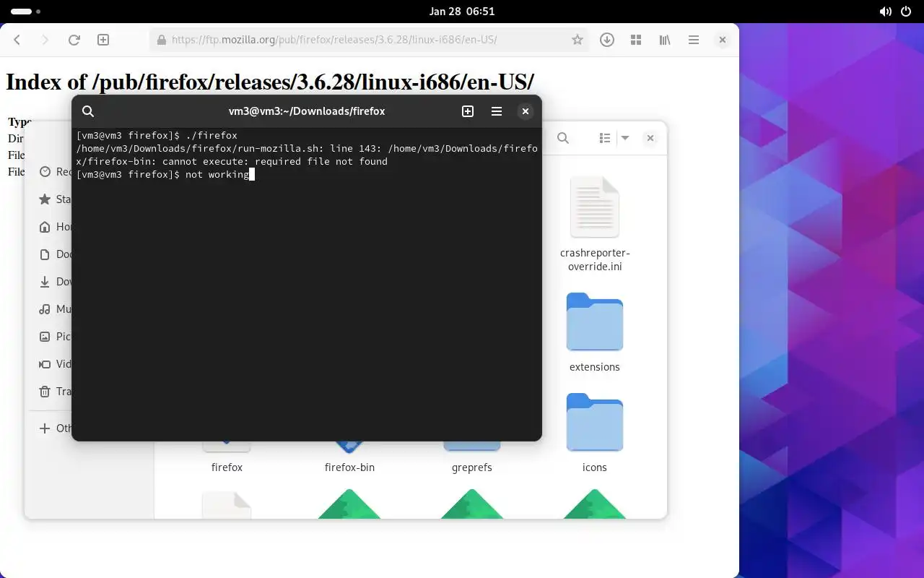The width and height of the screenshot is (924, 578).
Task: Open the power icon in the top bar
Action: tap(906, 12)
